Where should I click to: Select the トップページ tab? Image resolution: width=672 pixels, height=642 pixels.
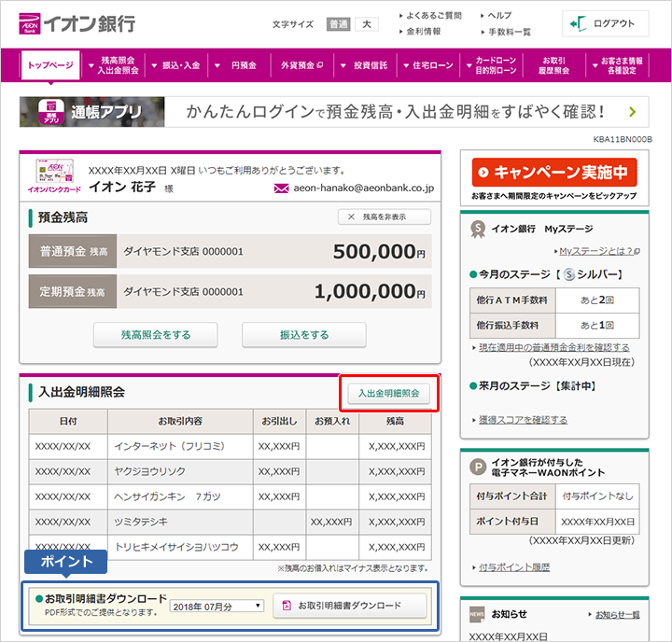coord(50,65)
